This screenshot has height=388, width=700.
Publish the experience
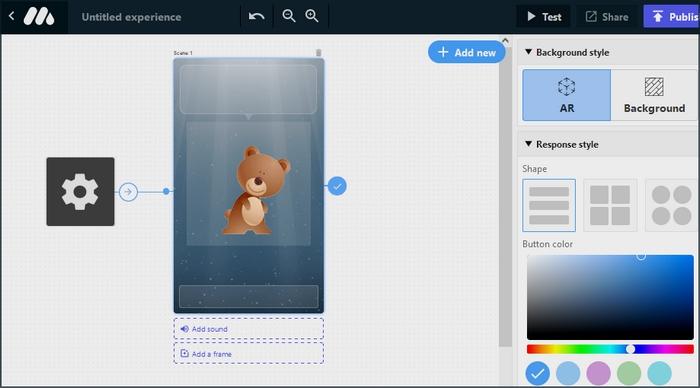coord(671,17)
